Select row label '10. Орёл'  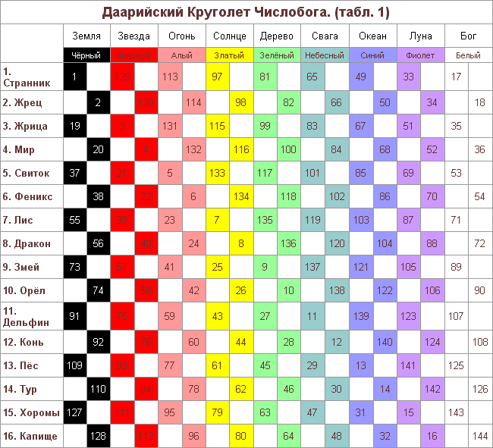[x=31, y=290]
